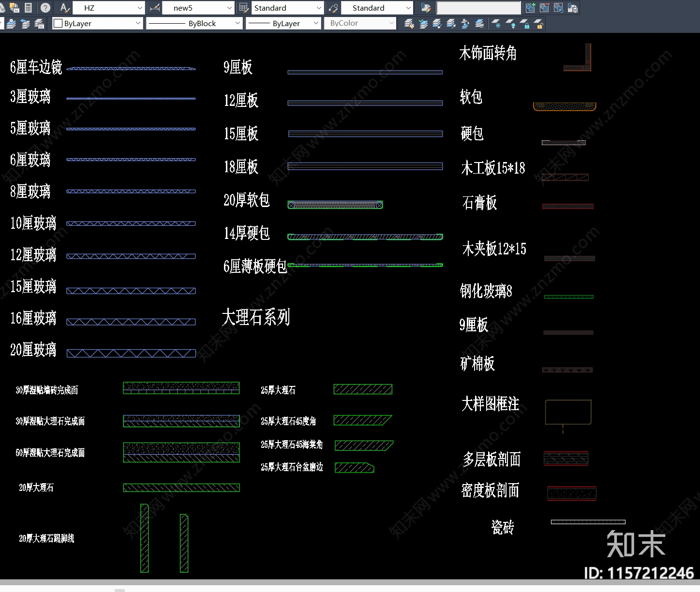Select the 6厘车边镜 label
700x592 pixels.
click(x=36, y=67)
